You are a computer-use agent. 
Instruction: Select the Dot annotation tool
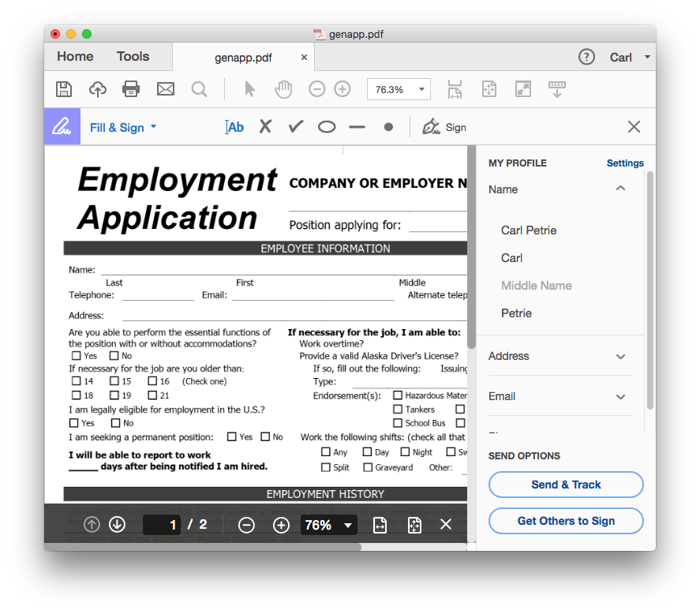[x=387, y=126]
